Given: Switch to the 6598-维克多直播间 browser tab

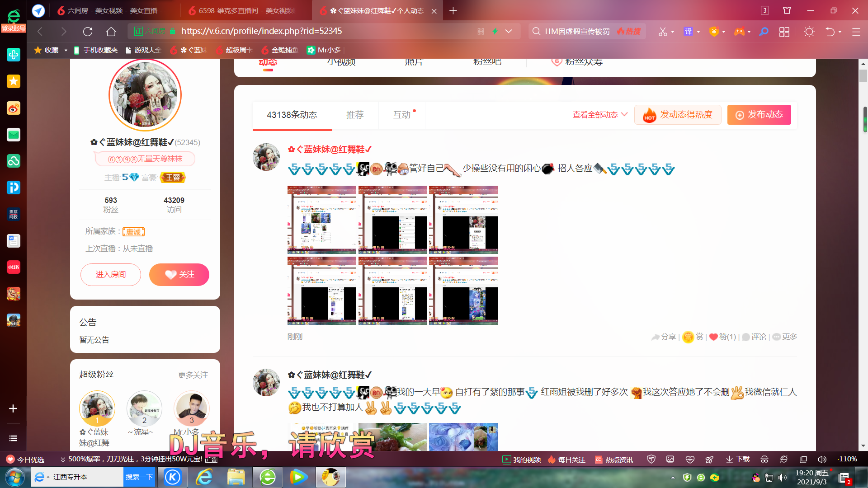Looking at the screenshot, I should point(242,10).
